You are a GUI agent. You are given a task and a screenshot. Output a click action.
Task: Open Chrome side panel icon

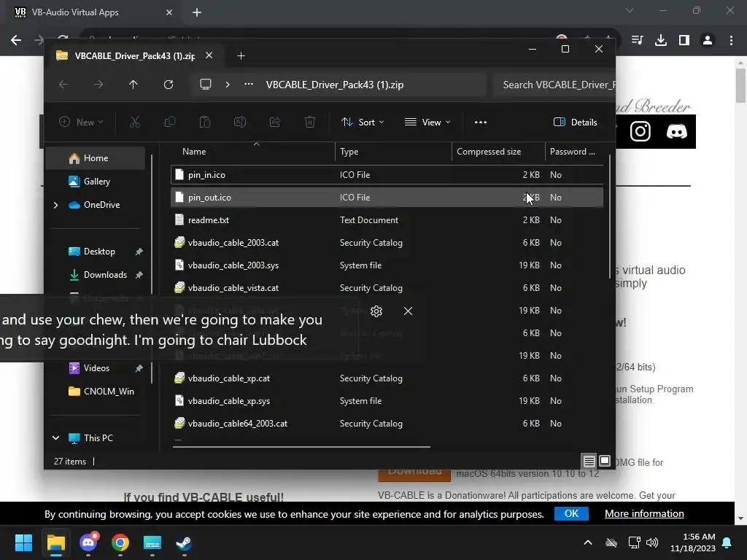coord(684,41)
